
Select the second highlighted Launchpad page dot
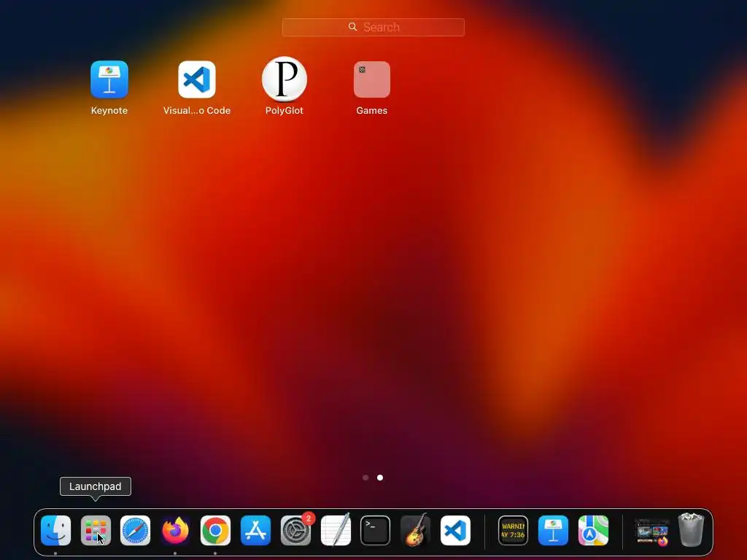click(379, 477)
